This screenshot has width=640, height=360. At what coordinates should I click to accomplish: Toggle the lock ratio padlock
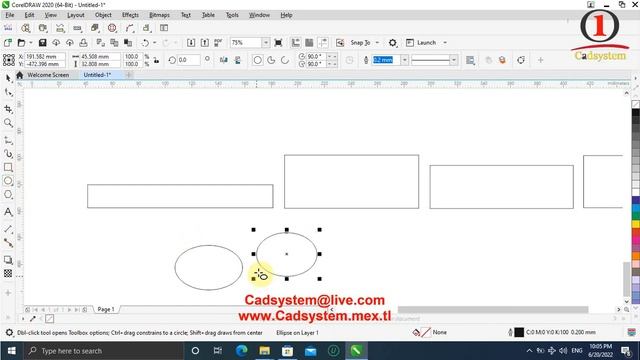point(156,60)
